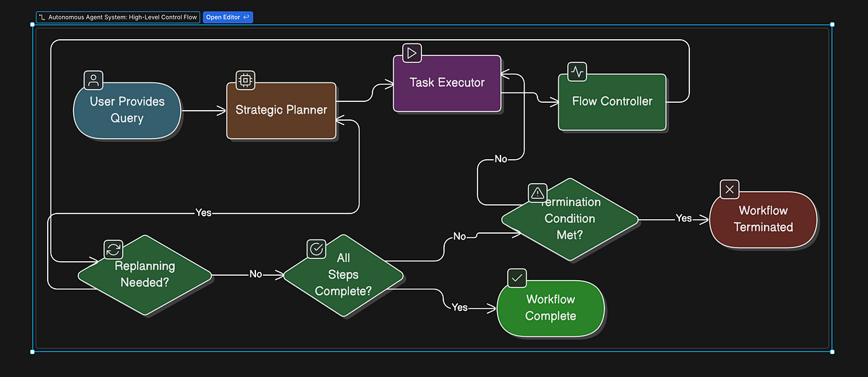The width and height of the screenshot is (868, 377).
Task: Click the checkmark icon on Workflow Complete node
Action: coord(517,278)
